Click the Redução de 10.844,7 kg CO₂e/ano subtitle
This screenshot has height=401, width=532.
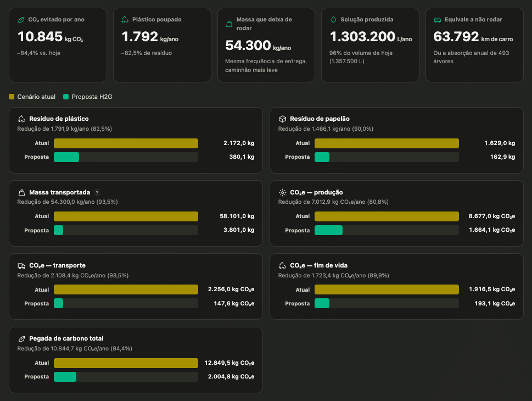coord(75,349)
